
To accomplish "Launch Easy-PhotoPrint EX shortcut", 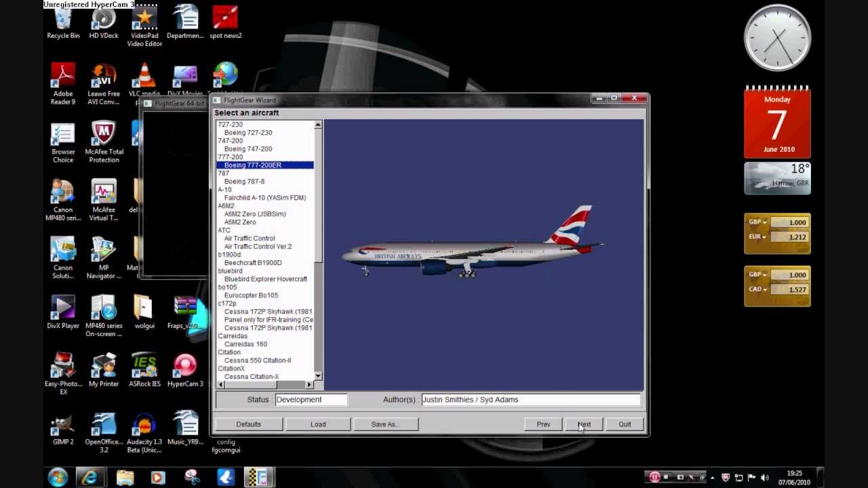I will click(63, 374).
